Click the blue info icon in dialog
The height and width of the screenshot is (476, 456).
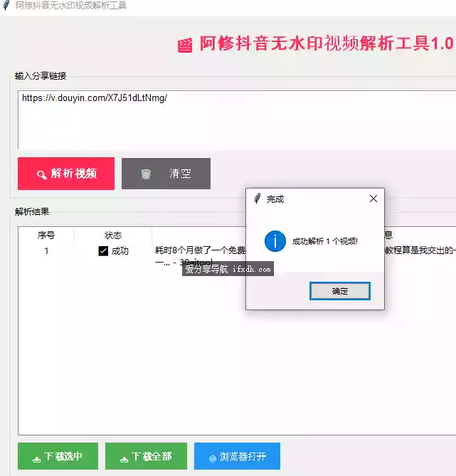[275, 241]
